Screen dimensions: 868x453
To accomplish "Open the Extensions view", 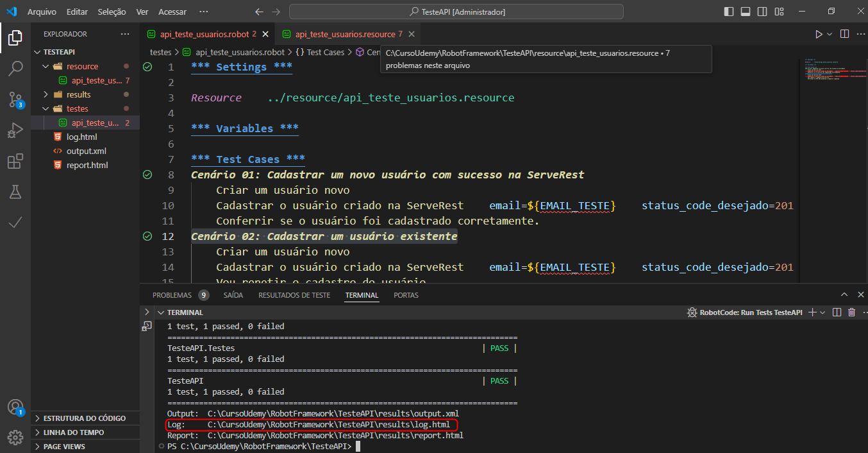I will coord(15,161).
